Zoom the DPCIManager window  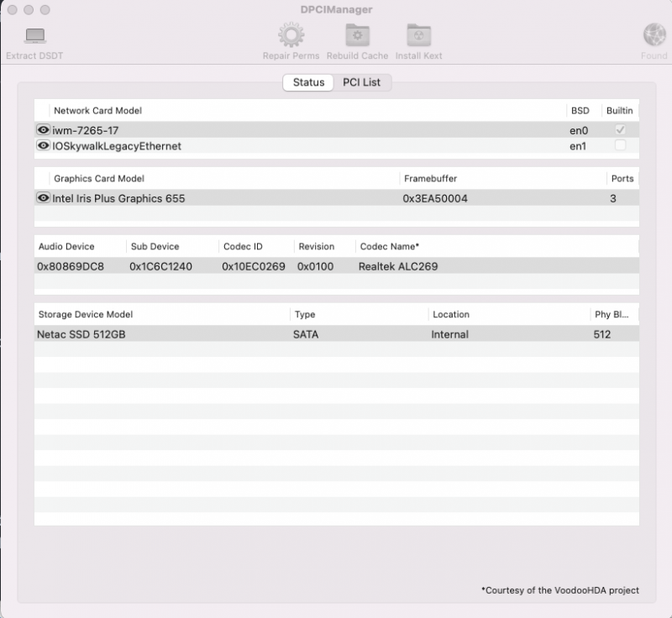pos(45,9)
